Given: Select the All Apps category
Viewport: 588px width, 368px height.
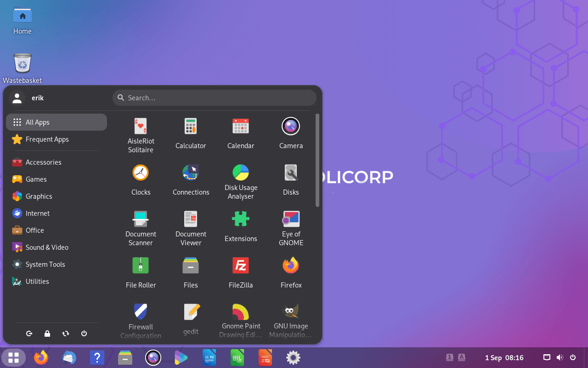Looking at the screenshot, I should (57, 122).
